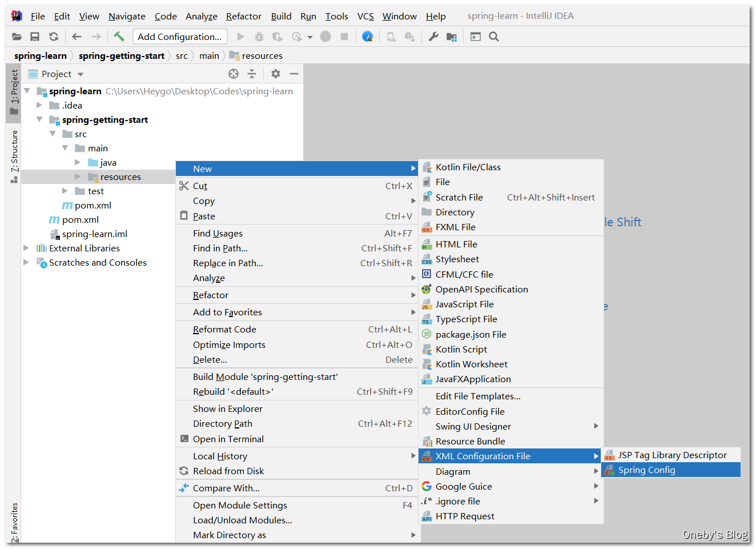Click Open Module Settings entry

(x=297, y=505)
